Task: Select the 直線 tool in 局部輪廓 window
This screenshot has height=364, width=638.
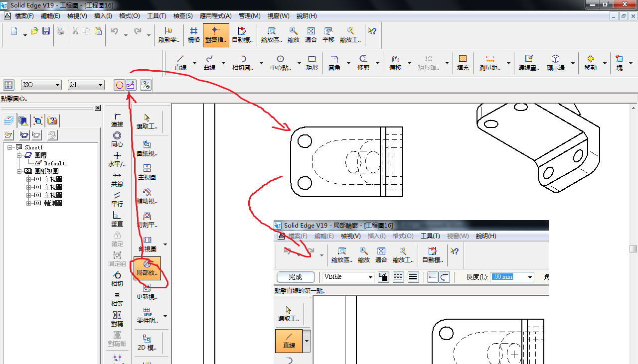Action: pyautogui.click(x=289, y=341)
